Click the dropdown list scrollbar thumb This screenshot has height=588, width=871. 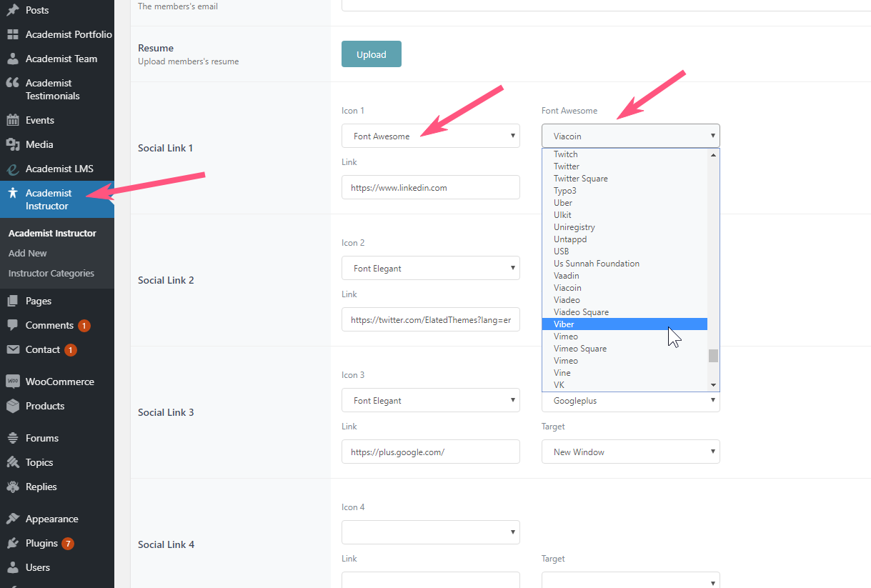coord(713,356)
